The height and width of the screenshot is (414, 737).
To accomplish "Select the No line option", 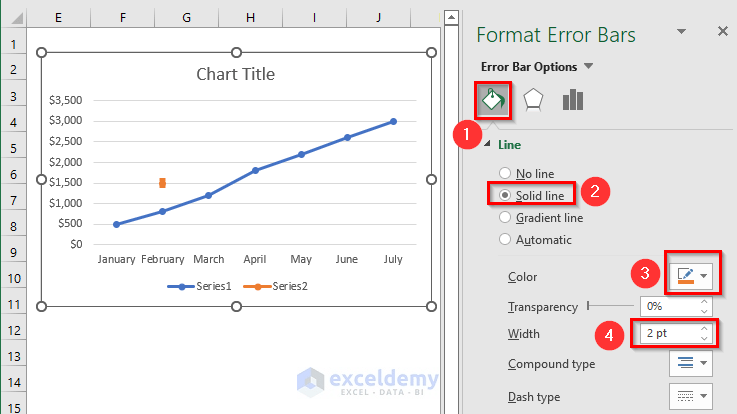I will [528, 173].
